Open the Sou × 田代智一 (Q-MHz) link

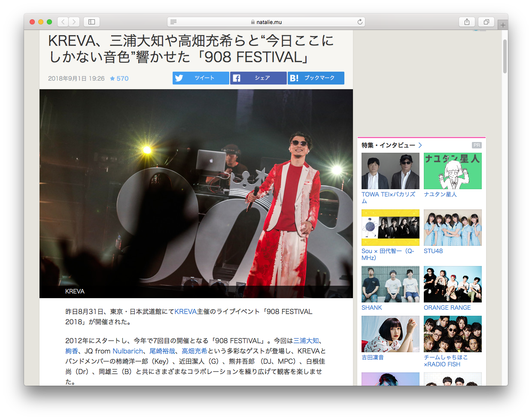pos(388,254)
